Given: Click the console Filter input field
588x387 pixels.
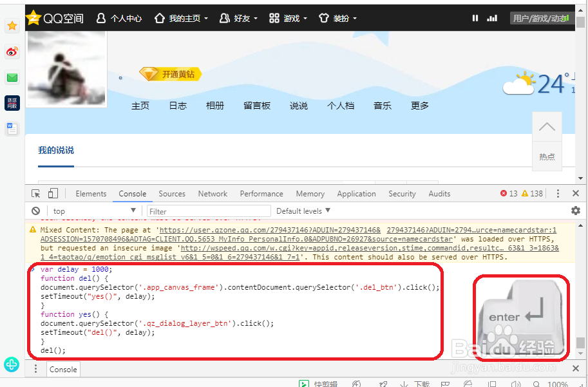Looking at the screenshot, I should click(209, 211).
